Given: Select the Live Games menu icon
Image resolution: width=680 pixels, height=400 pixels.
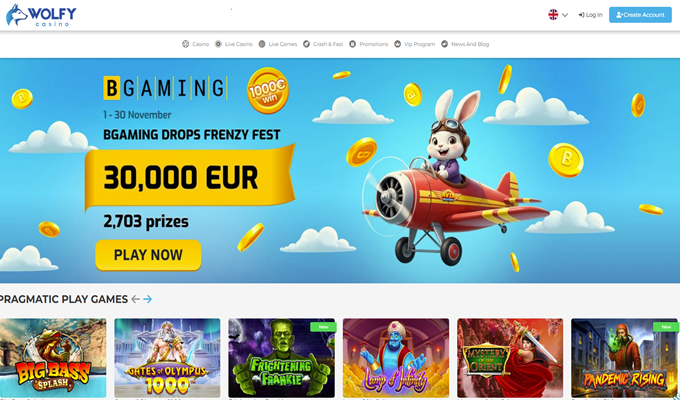Looking at the screenshot, I should click(262, 44).
